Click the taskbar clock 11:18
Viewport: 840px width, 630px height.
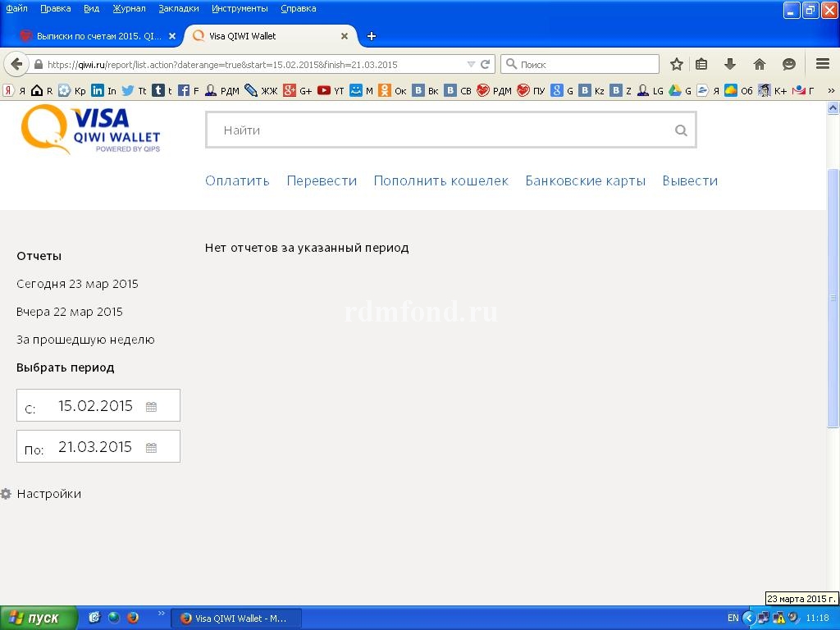point(818,618)
